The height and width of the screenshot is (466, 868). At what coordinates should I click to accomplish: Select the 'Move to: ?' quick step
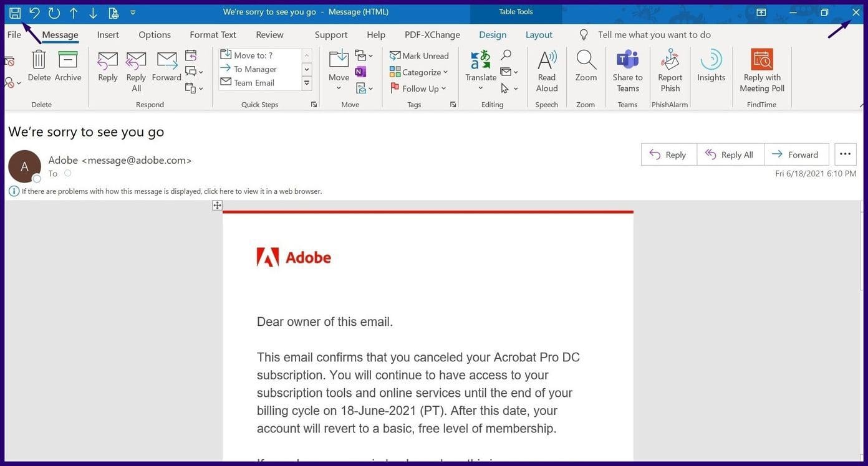tap(259, 55)
